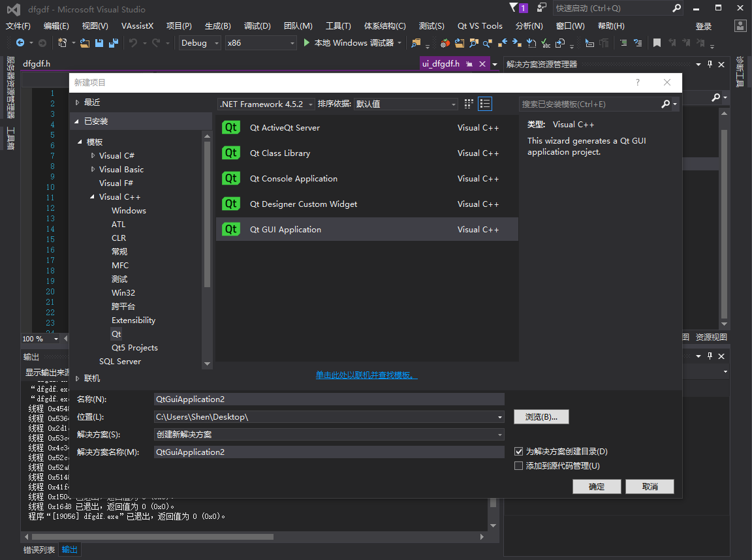Click the Cancel (取消) button
The image size is (752, 560).
650,486
